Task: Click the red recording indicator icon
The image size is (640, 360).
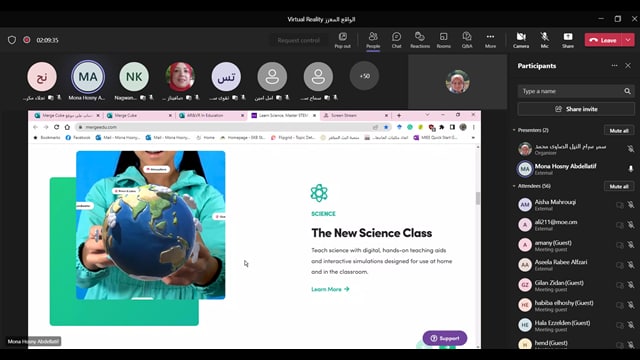Action: tap(27, 40)
